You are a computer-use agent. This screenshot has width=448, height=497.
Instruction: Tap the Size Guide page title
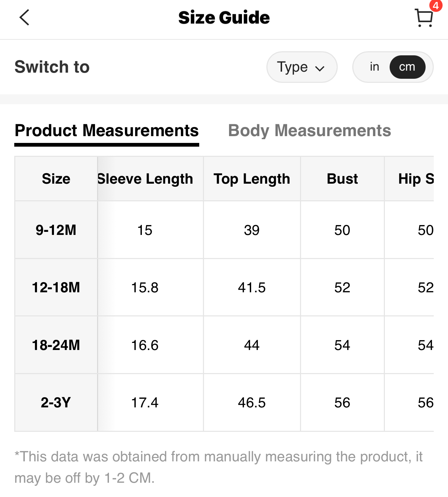coord(224,18)
